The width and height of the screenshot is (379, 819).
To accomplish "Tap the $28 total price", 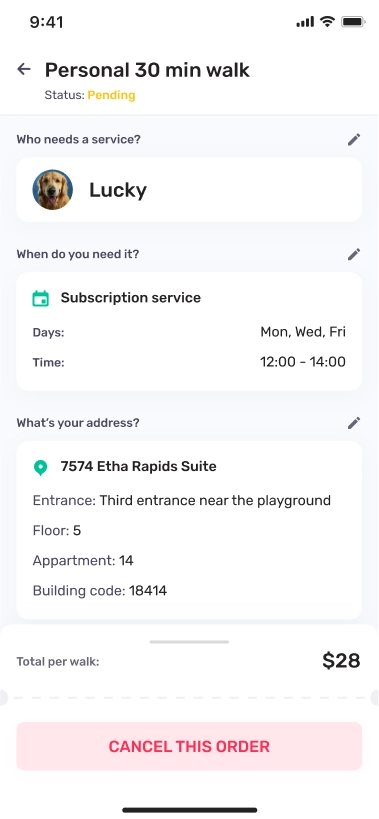I will point(341,661).
